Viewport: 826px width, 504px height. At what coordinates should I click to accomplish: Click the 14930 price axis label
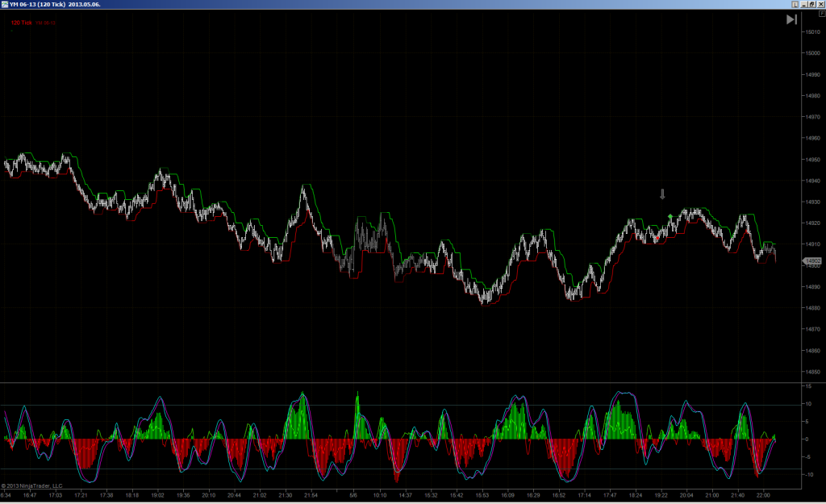click(813, 202)
